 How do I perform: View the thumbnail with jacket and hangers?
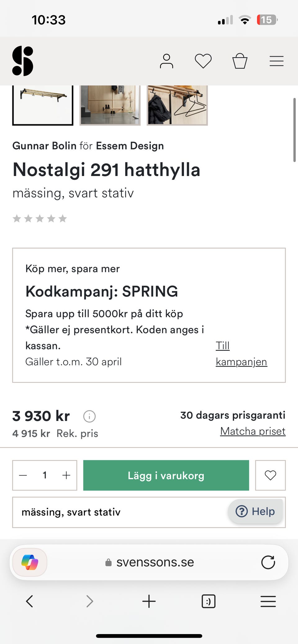177,105
